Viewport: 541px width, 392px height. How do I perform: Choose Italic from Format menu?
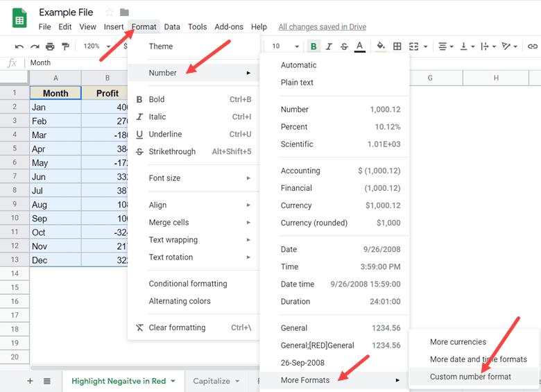(194, 117)
